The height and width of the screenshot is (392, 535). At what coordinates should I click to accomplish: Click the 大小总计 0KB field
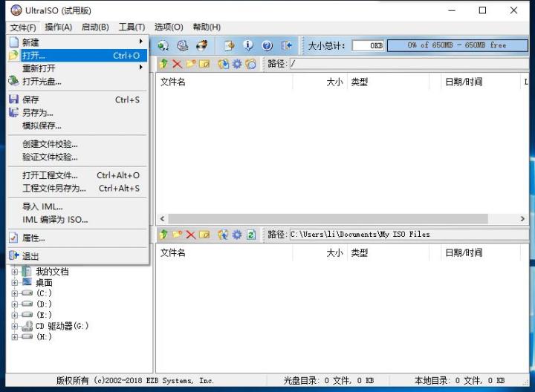pyautogui.click(x=368, y=45)
